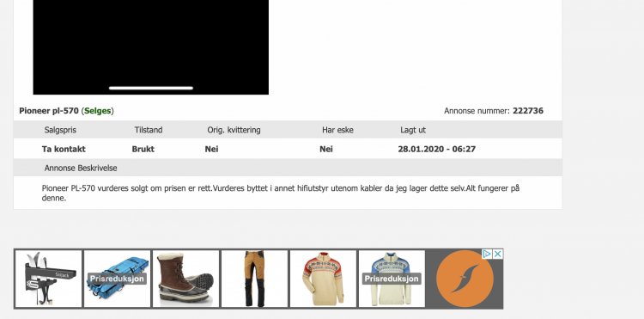Open the tan hiking trousers ad
Image resolution: width=644 pixels, height=319 pixels.
(x=255, y=279)
